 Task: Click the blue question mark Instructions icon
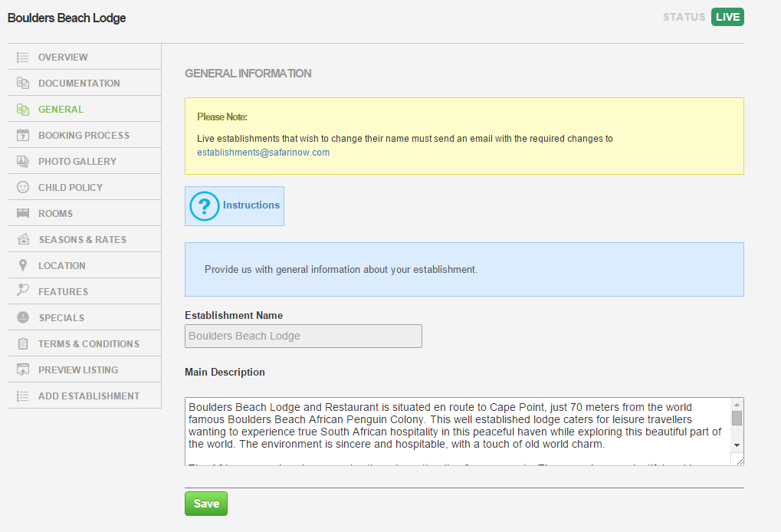pyautogui.click(x=204, y=206)
